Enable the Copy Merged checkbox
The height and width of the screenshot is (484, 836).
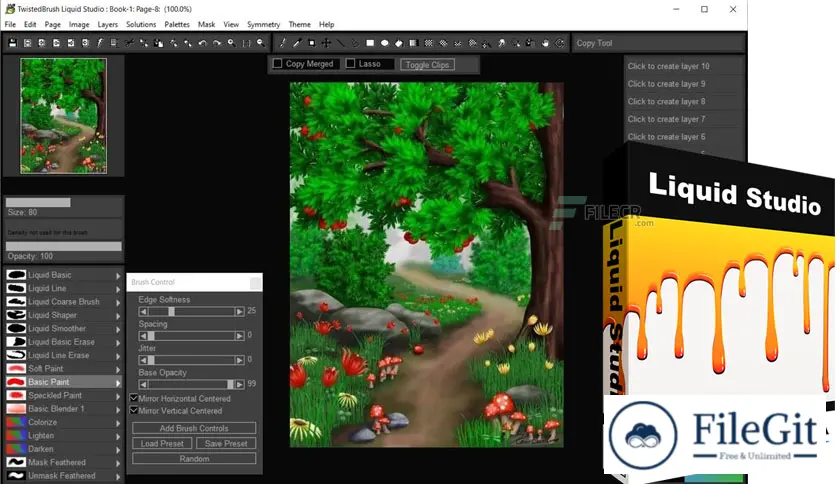click(x=277, y=63)
